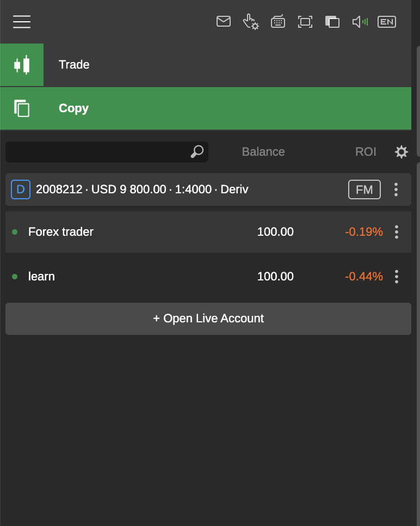Sort strategies by ROI column
Viewport: 420px width, 526px height.
click(x=366, y=152)
